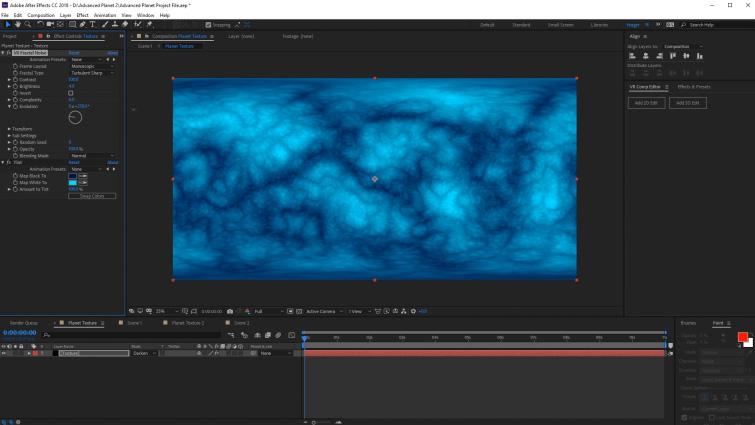Viewport: 755px width, 425px height.
Task: Click the Align Bottom icon in Align panel
Action: point(699,56)
